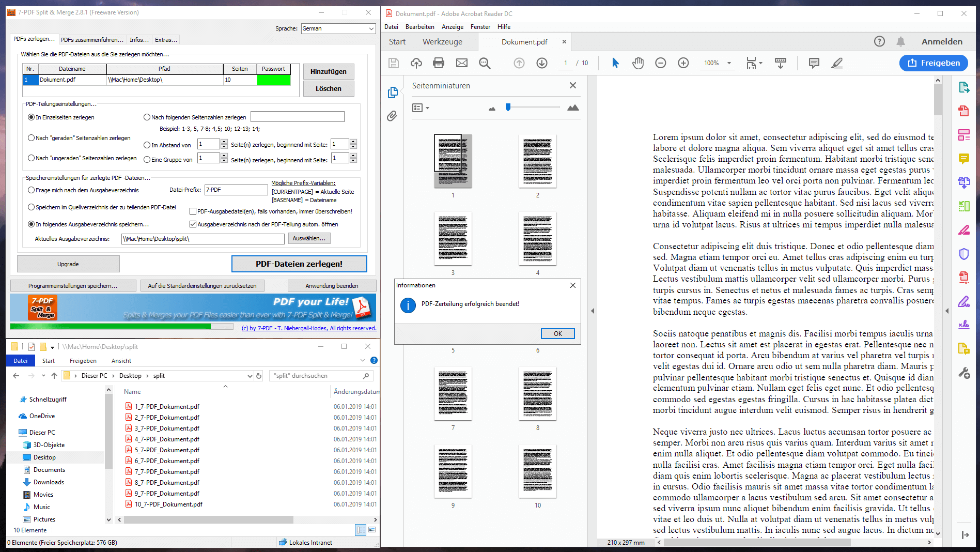This screenshot has height=552, width=980.
Task: Open the fit-page options dropdown in Acrobat
Action: click(x=760, y=63)
